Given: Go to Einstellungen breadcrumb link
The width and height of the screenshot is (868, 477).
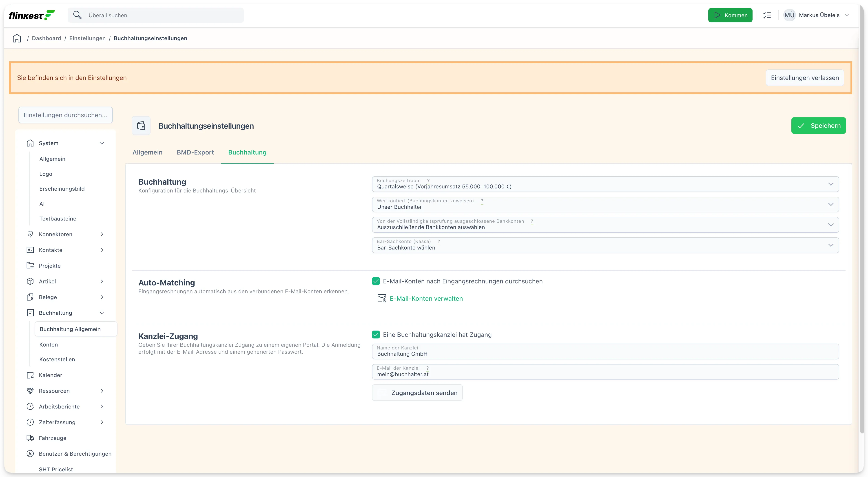Looking at the screenshot, I should coord(87,38).
